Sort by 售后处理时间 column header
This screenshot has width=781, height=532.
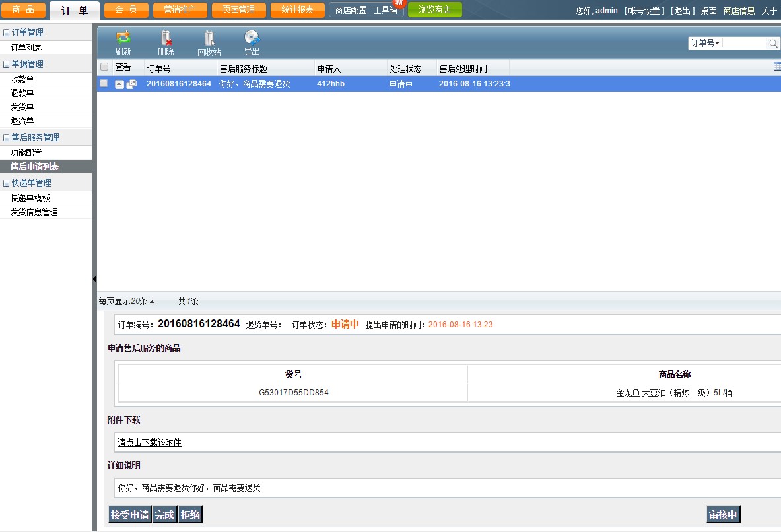[x=463, y=69]
